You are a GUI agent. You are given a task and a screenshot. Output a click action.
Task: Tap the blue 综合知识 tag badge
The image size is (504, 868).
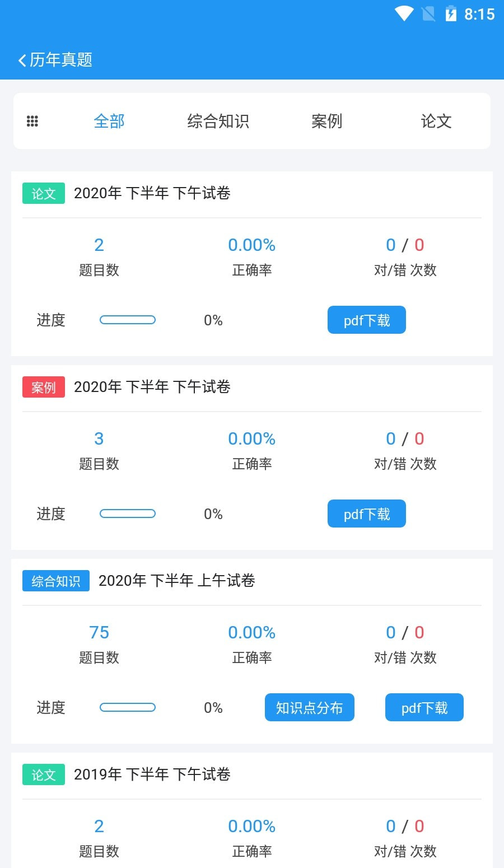56,581
